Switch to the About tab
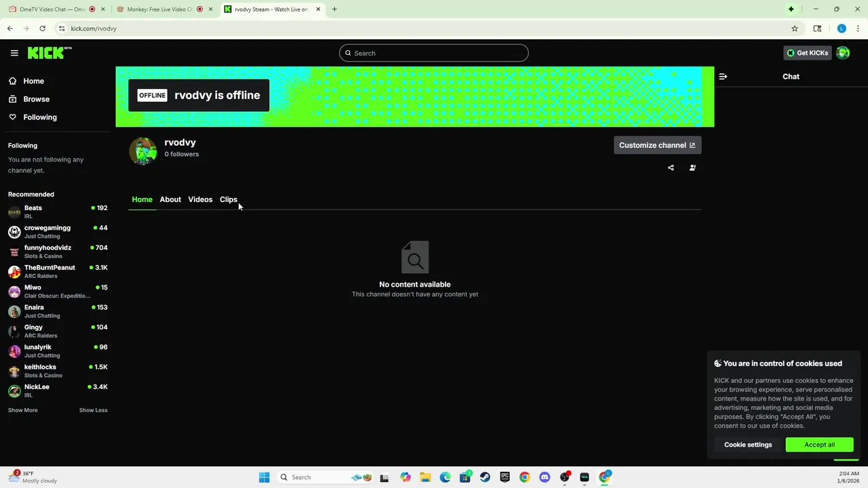 pos(170,199)
